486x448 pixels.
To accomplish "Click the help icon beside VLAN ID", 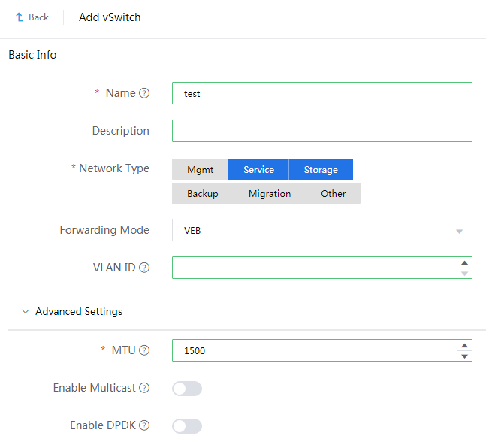I will [144, 268].
